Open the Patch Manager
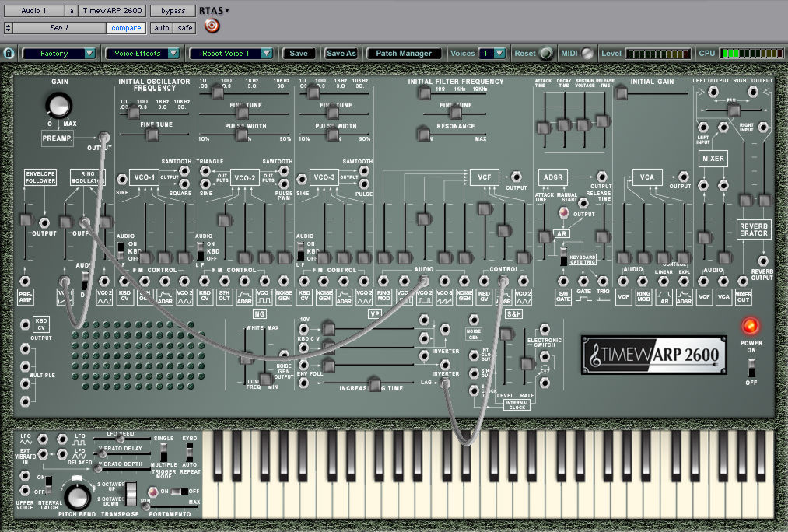788x532 pixels. (404, 53)
